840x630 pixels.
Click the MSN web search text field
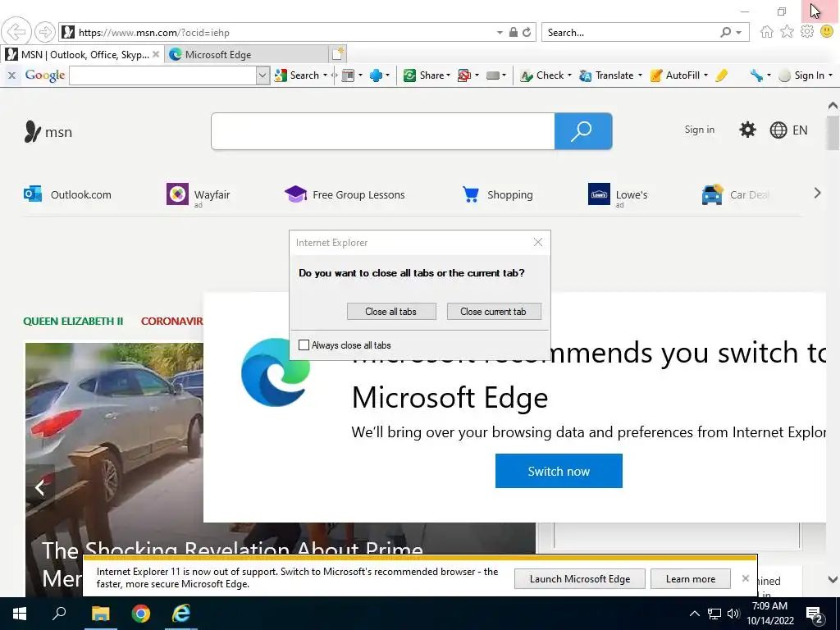tap(382, 131)
